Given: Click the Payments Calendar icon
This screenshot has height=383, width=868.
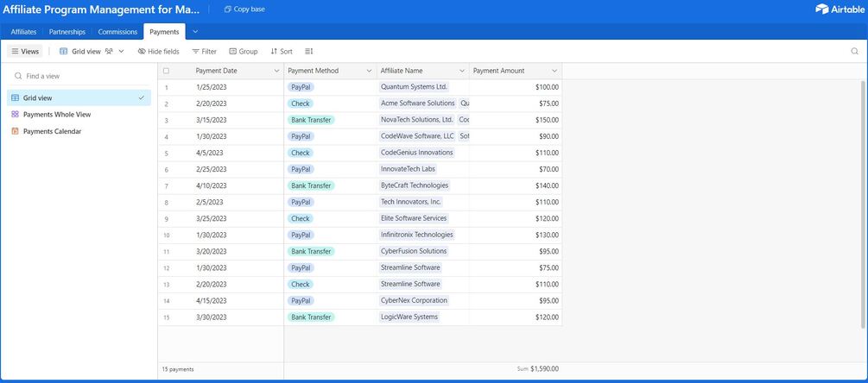Looking at the screenshot, I should tap(15, 131).
